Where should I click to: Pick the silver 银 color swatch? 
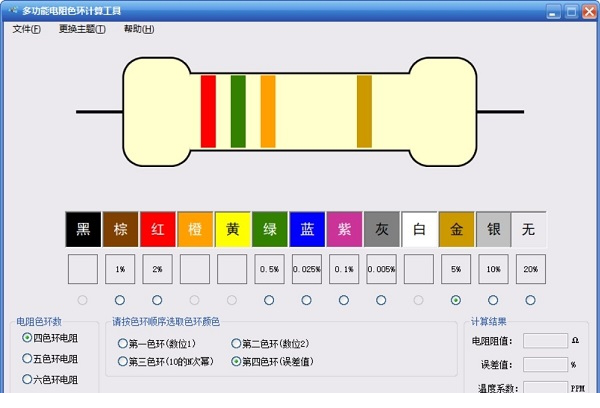tap(493, 229)
